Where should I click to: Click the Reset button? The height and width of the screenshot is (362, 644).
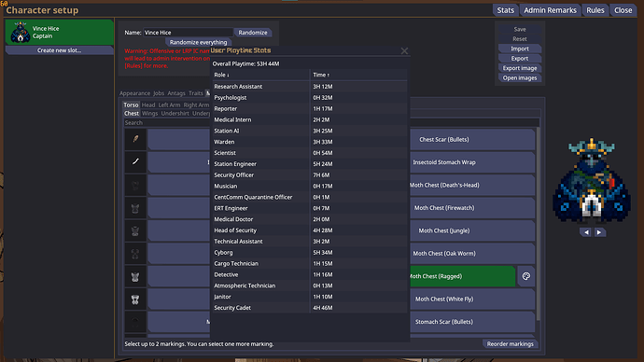click(520, 39)
